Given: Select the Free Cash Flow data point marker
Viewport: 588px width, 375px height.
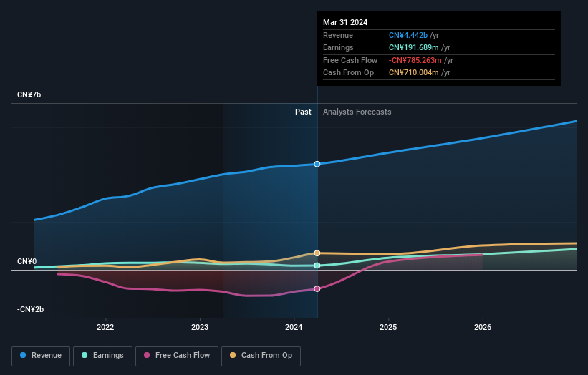Looking at the screenshot, I should [x=317, y=289].
